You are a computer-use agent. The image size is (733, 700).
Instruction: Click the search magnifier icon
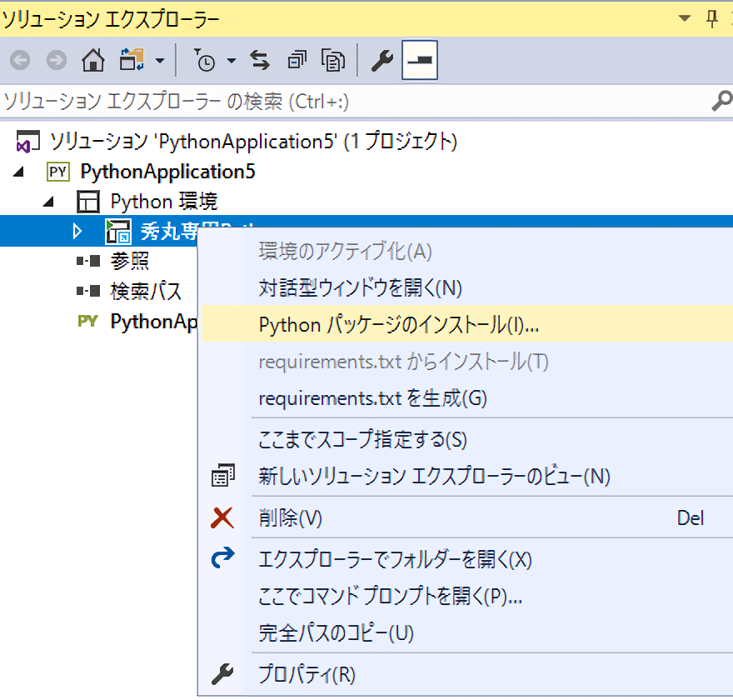721,102
